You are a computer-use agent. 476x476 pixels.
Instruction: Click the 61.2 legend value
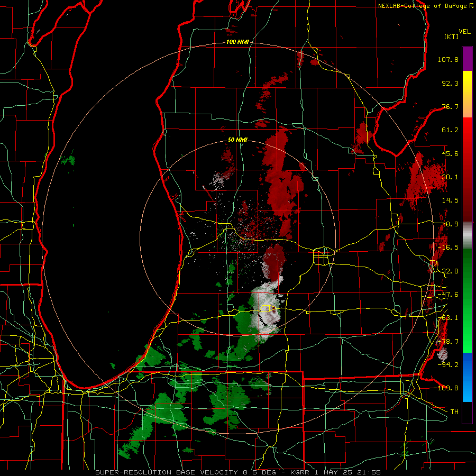pos(450,130)
